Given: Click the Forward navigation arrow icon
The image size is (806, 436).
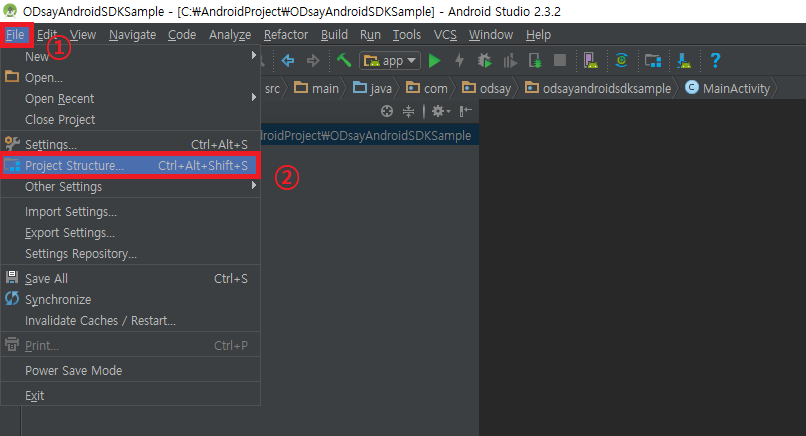Looking at the screenshot, I should coord(313,61).
